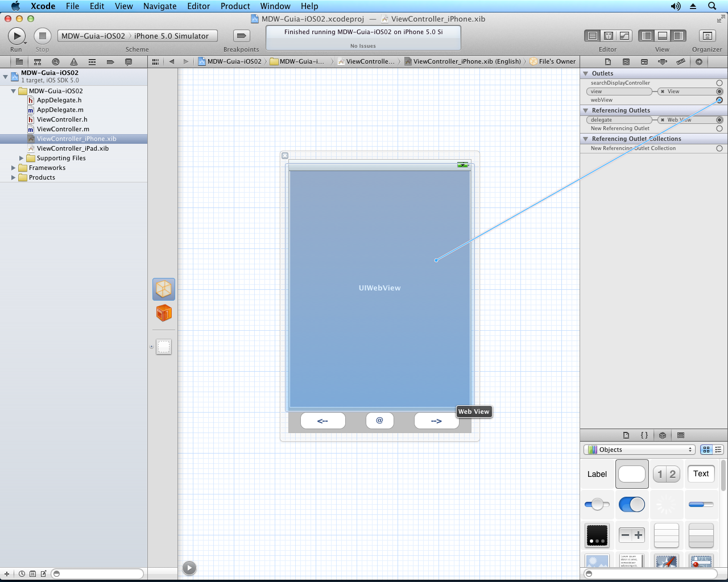
Task: Expand the Frameworks group
Action: [x=13, y=168]
